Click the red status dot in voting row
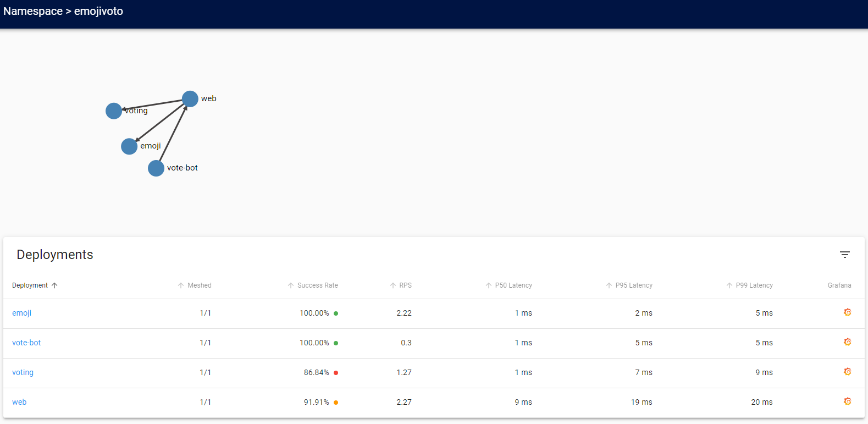The height and width of the screenshot is (424, 868). click(x=336, y=373)
